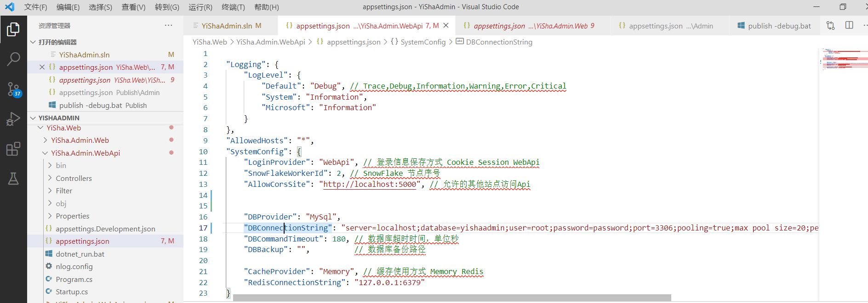868x303 pixels.
Task: Open the 编辑(E) menu
Action: [68, 7]
